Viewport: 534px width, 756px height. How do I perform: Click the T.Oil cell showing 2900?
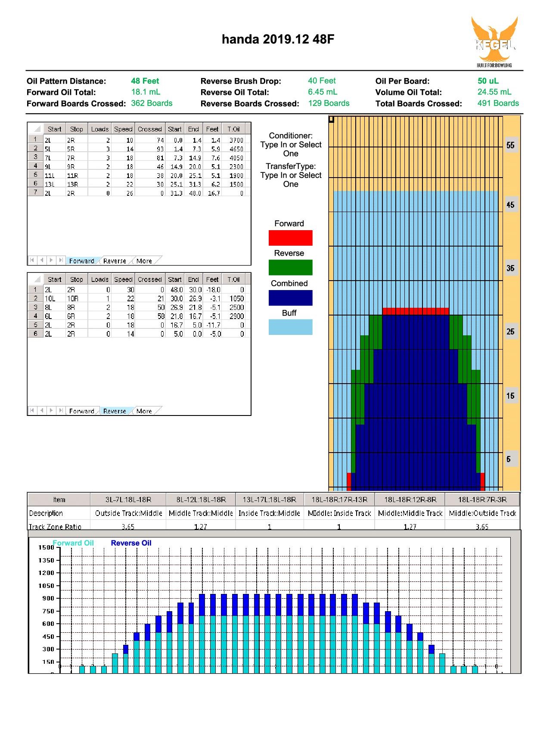coord(233,316)
